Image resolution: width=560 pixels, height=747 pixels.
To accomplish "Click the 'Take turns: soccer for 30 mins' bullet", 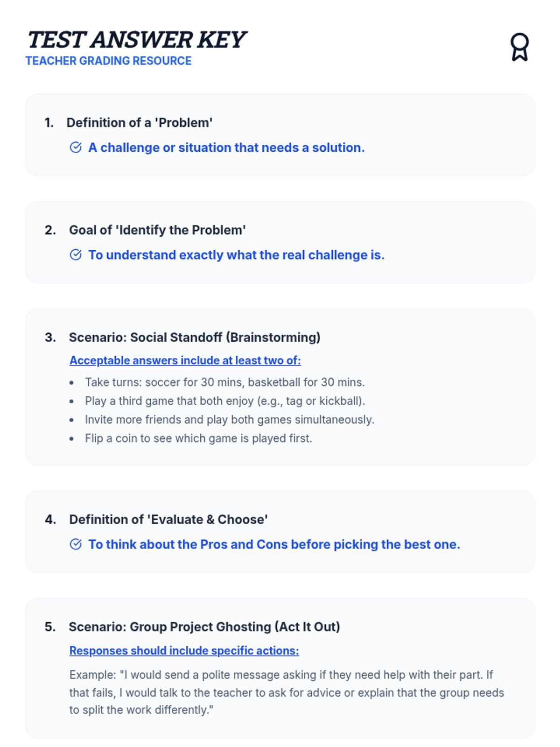I will tap(225, 382).
